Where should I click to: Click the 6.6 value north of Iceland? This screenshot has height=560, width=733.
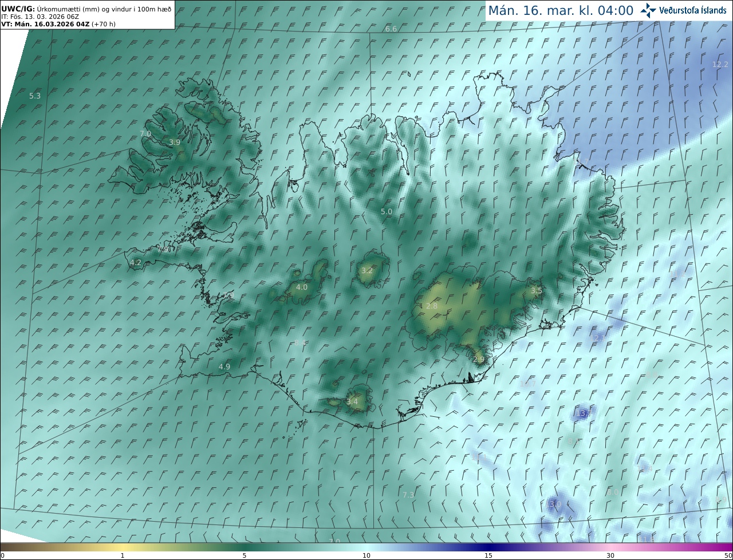(x=391, y=29)
